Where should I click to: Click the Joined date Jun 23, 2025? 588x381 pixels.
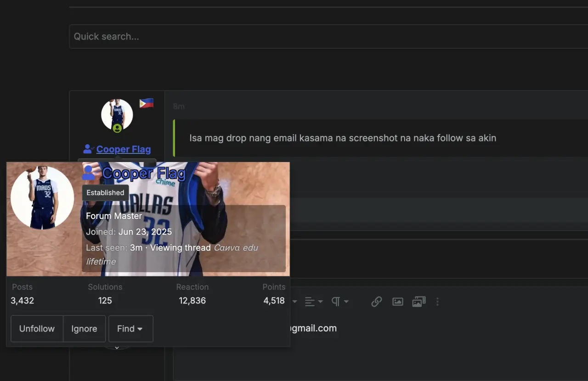[x=145, y=232]
